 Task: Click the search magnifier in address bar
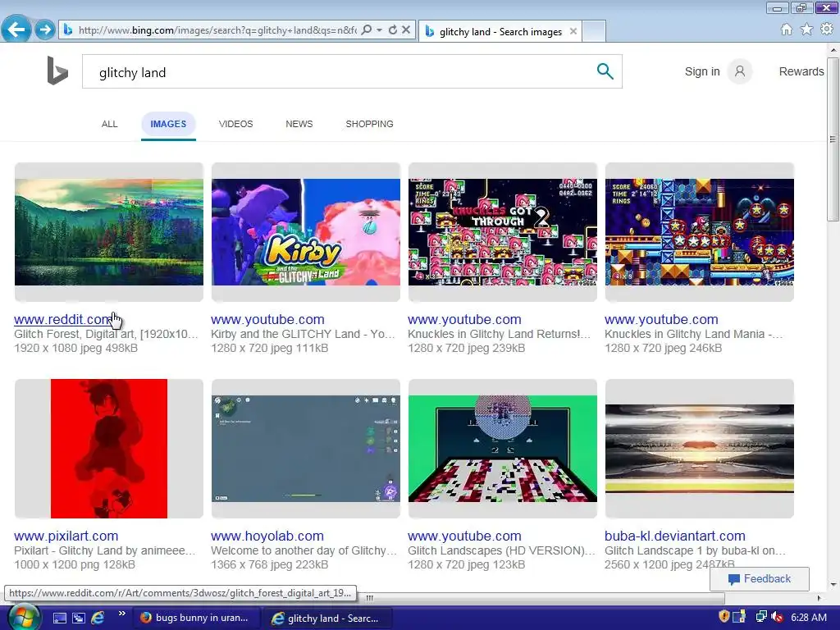pos(367,30)
